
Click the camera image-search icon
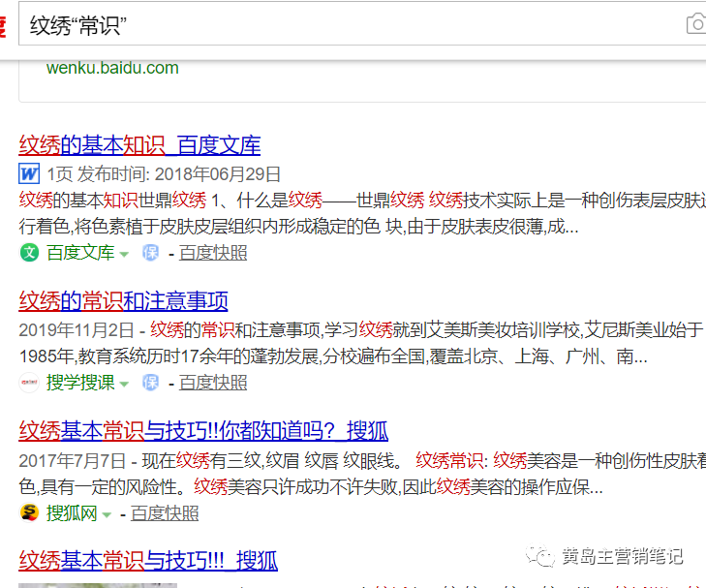695,24
